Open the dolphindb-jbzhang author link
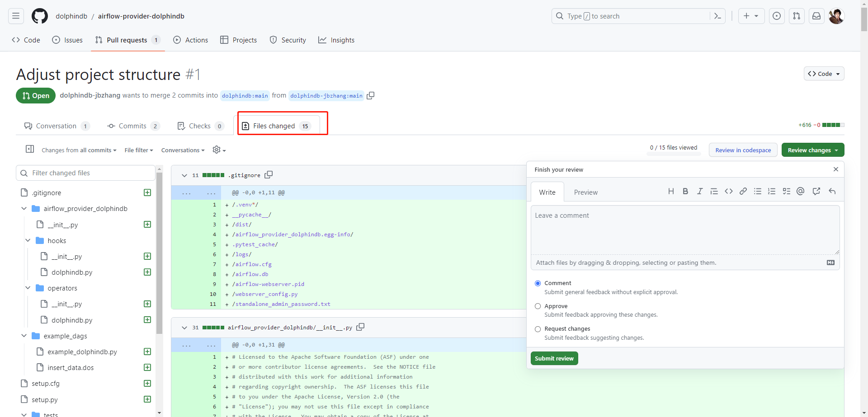Image resolution: width=868 pixels, height=417 pixels. pos(90,95)
